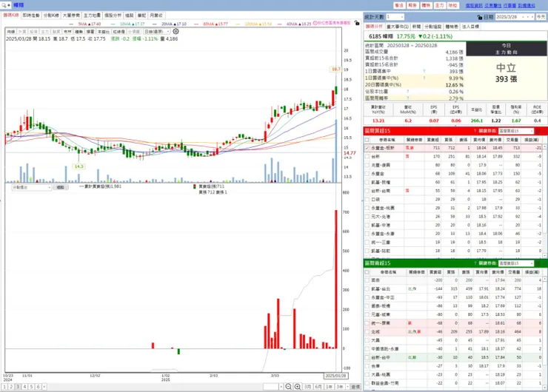
Task: Open 日線(還原) period dropdown
Action: 157,31
